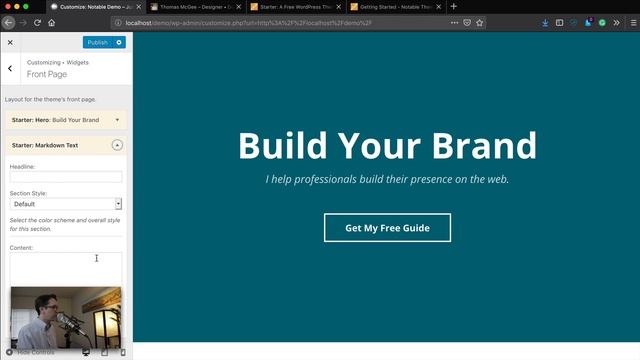640x360 pixels.
Task: Collapse the Starter: Markdown Text widget
Action: [x=117, y=145]
